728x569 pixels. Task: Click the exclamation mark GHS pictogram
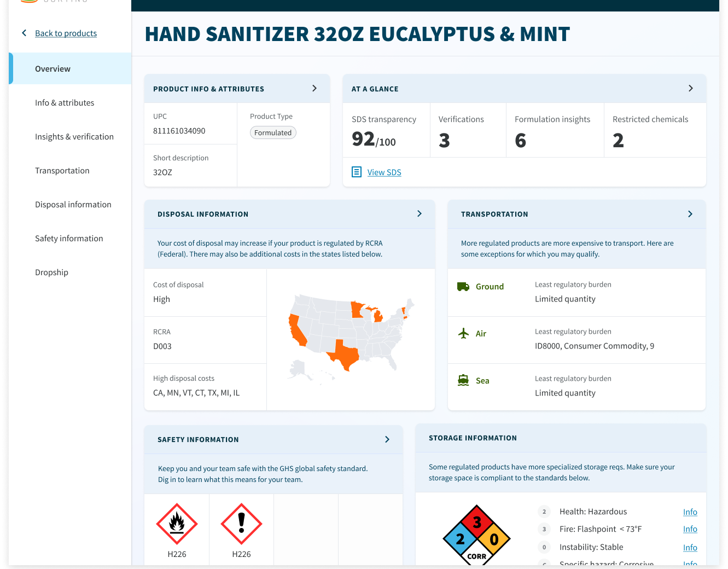coord(241,524)
